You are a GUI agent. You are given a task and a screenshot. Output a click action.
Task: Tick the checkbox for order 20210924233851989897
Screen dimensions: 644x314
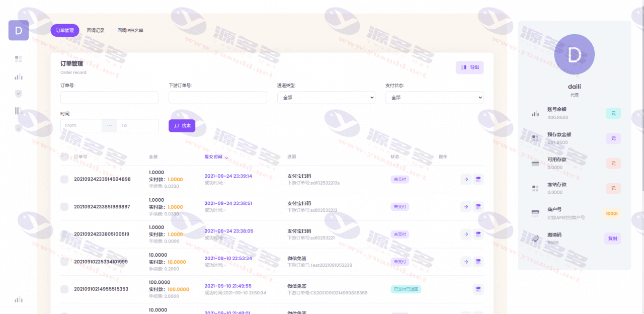(64, 207)
